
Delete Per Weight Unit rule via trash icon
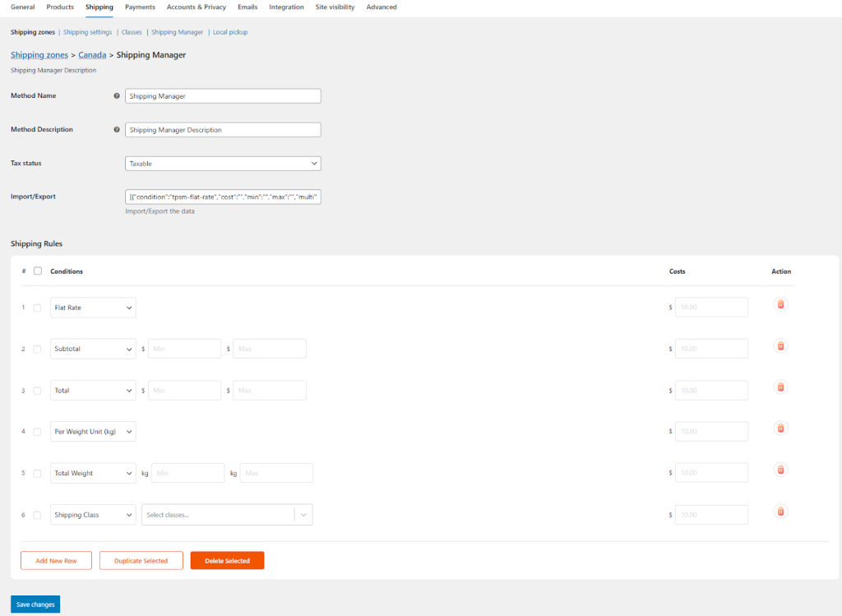(x=780, y=428)
